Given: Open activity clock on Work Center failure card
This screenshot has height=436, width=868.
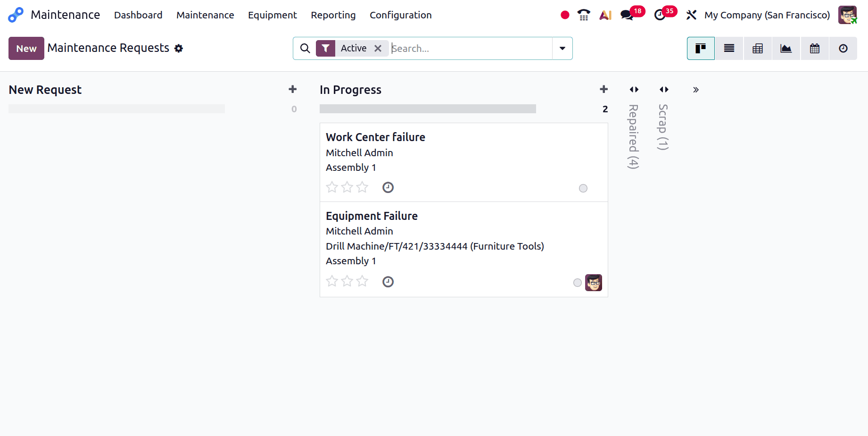Looking at the screenshot, I should pos(388,187).
